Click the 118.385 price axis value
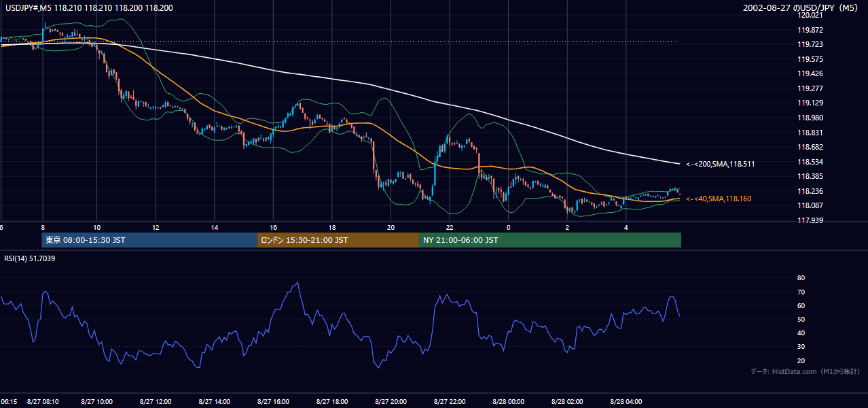The width and height of the screenshot is (868, 408). coord(811,176)
